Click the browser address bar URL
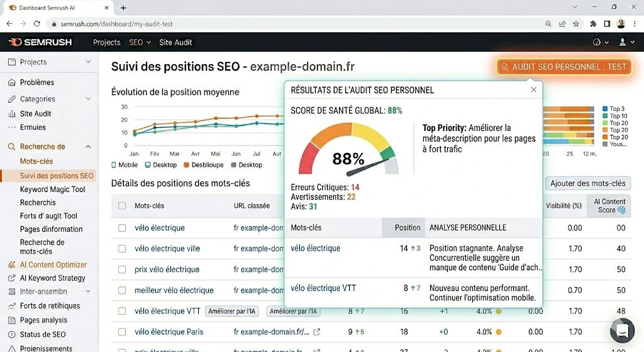This screenshot has height=352, width=644. click(116, 24)
